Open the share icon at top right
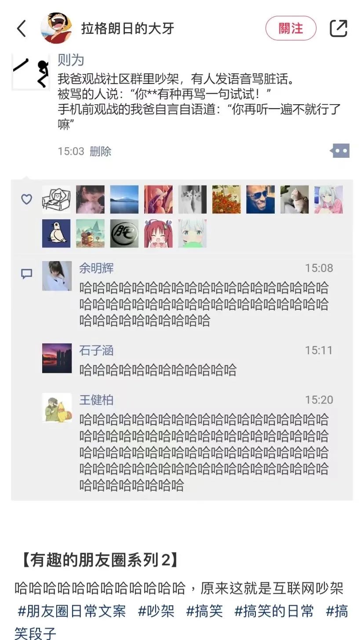 (x=339, y=29)
